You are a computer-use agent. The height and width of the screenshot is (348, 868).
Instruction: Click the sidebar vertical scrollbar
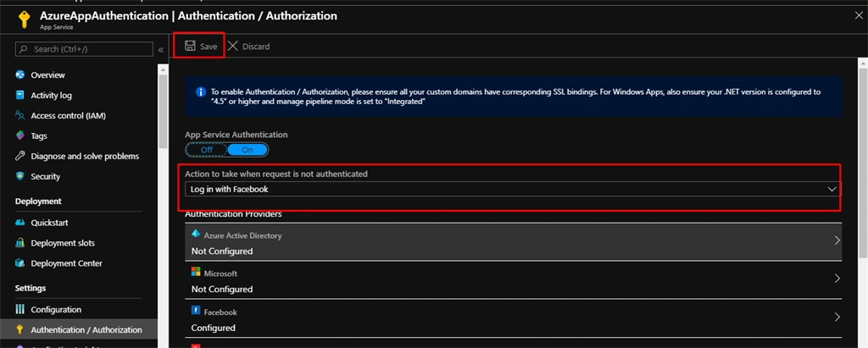[x=163, y=111]
